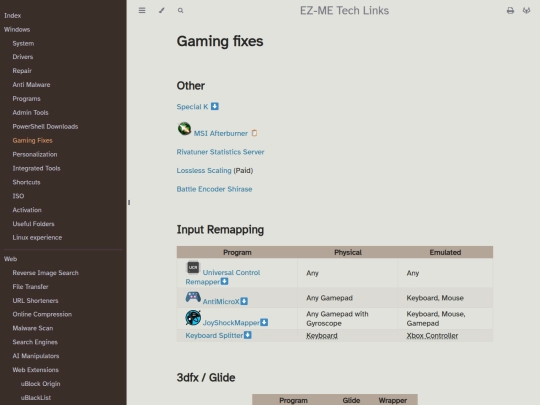This screenshot has height=405, width=540.
Task: Open the JoyShockMapper link
Action: click(x=231, y=323)
